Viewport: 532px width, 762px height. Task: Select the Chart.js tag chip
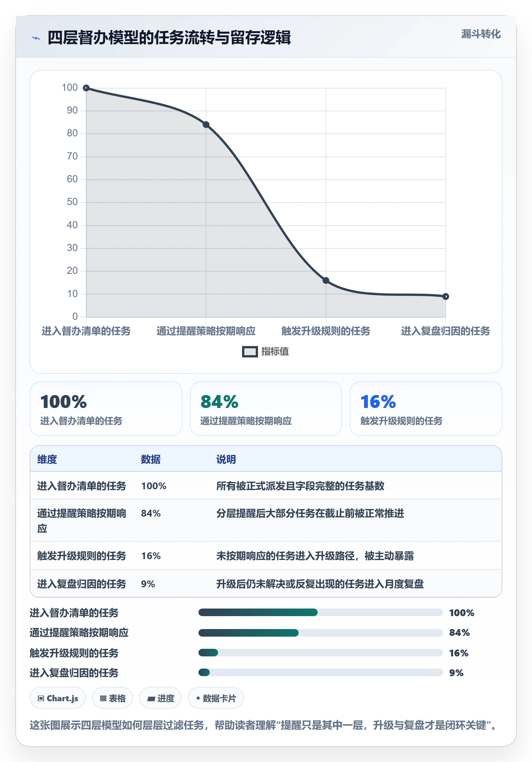[x=58, y=698]
